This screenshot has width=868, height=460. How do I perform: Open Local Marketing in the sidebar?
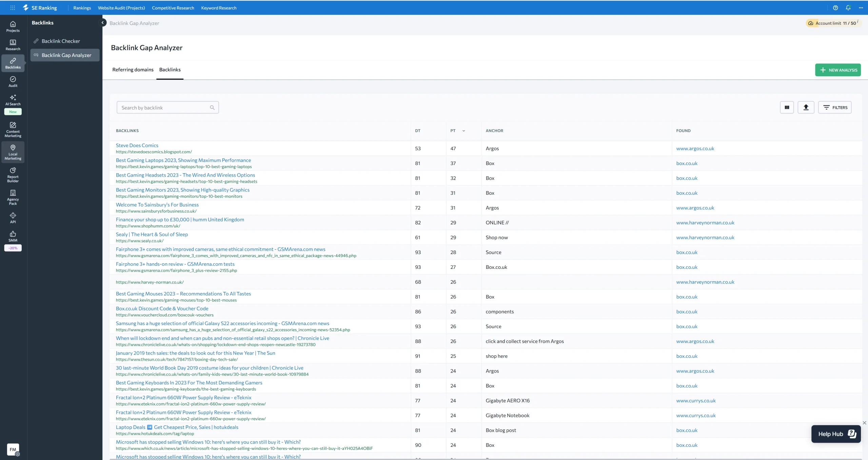pos(13,152)
